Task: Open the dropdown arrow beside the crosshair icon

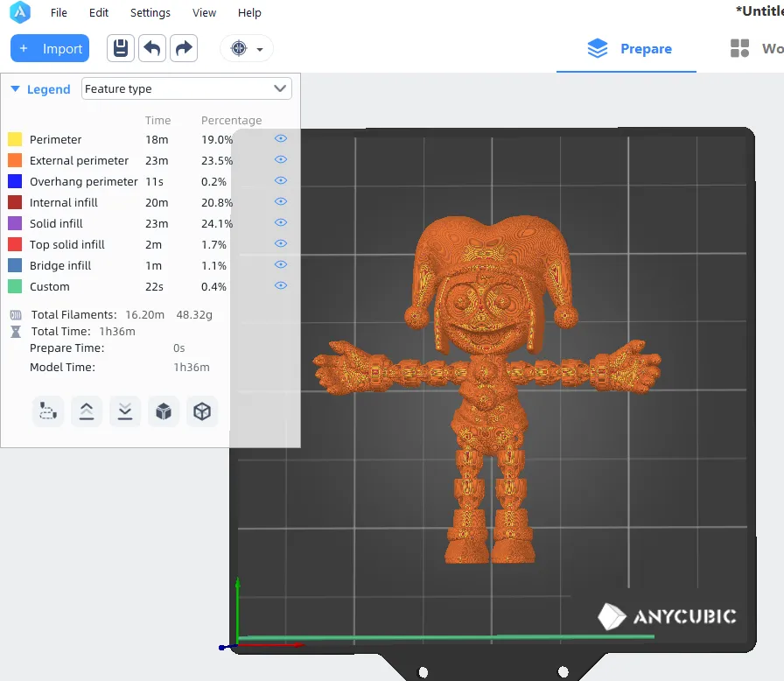Action: pyautogui.click(x=260, y=49)
